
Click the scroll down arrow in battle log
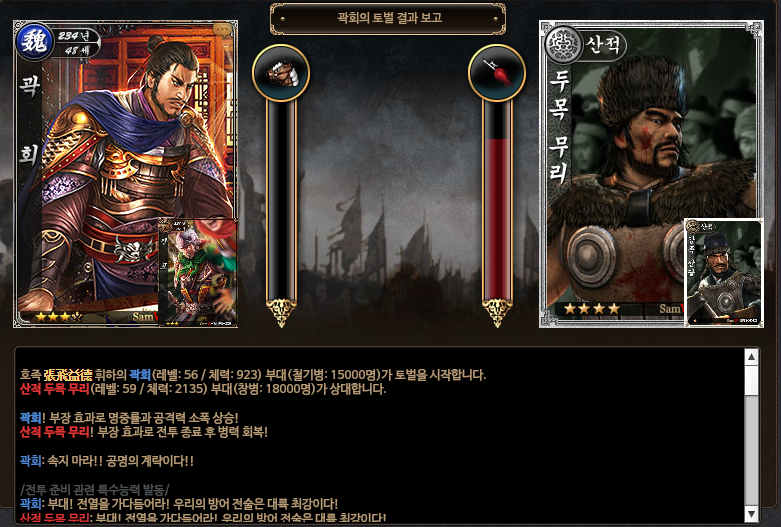coord(751,513)
